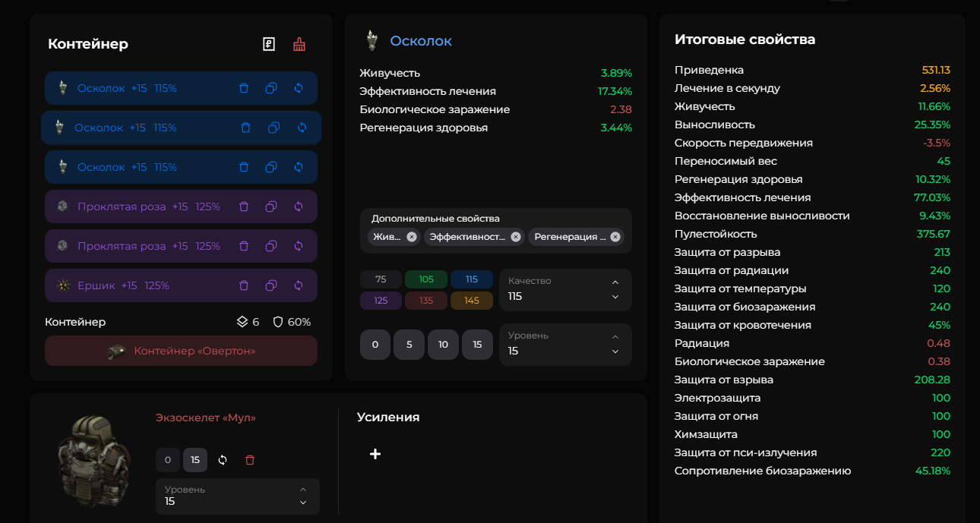
Task: Delete the first Осколок artifact row
Action: tap(244, 88)
